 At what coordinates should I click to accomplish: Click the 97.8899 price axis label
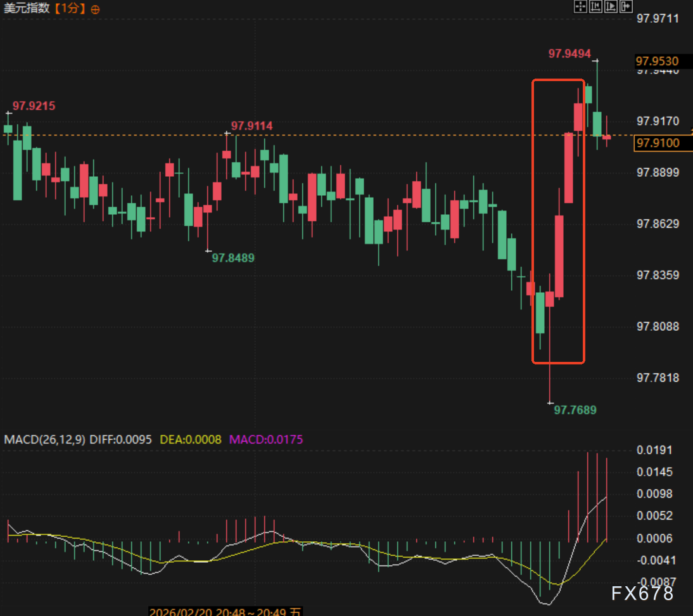coord(658,172)
